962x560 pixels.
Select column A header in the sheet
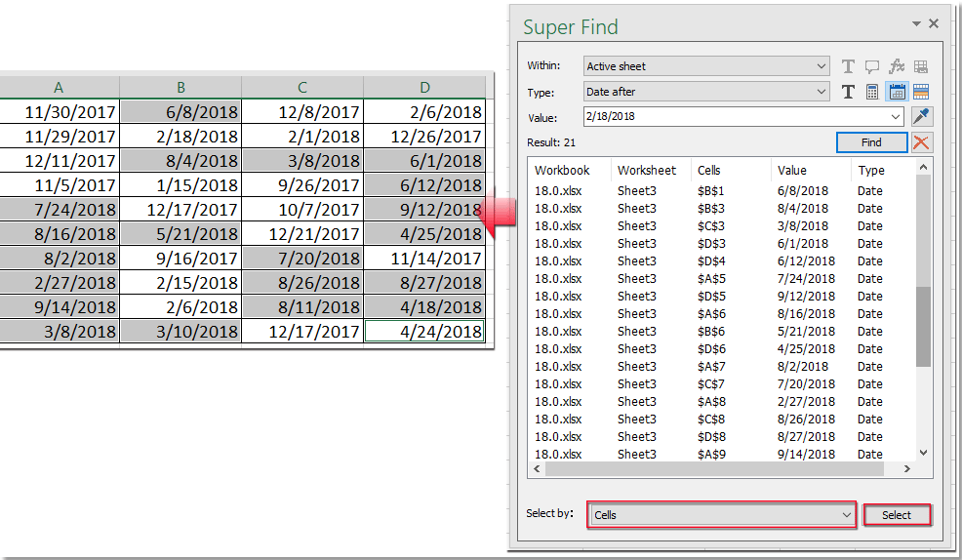pos(59,88)
